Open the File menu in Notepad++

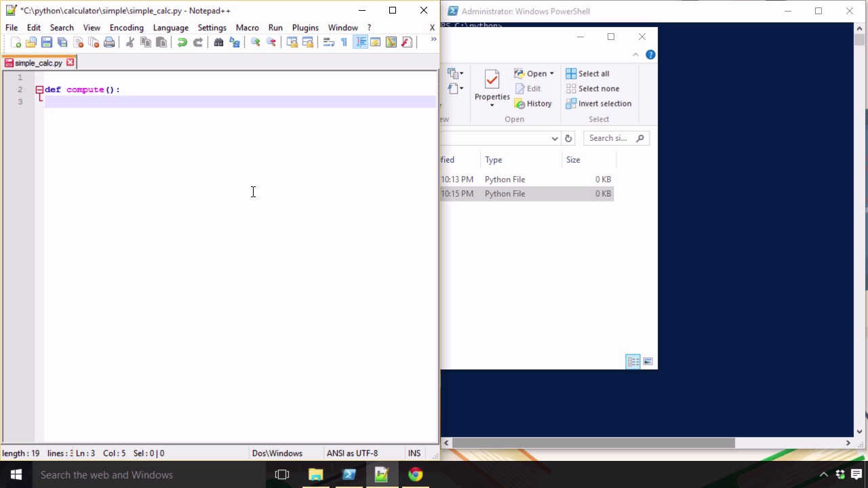[x=12, y=28]
